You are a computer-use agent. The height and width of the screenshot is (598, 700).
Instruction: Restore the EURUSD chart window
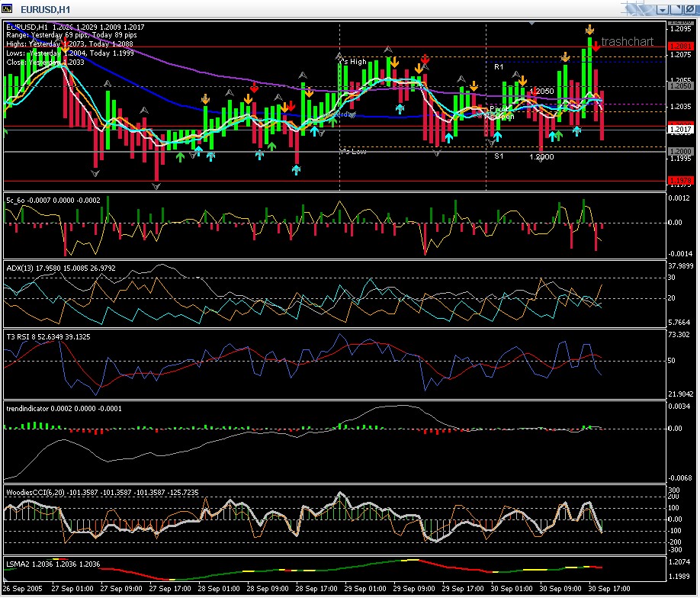click(676, 10)
